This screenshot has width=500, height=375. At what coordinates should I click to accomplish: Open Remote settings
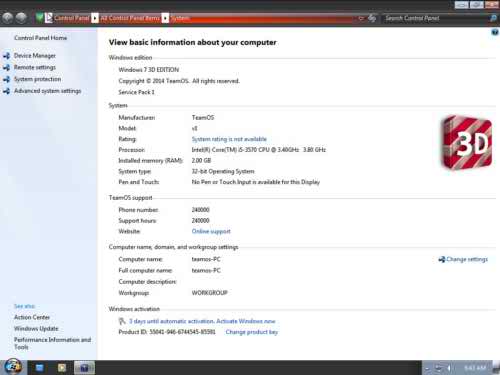[35, 67]
